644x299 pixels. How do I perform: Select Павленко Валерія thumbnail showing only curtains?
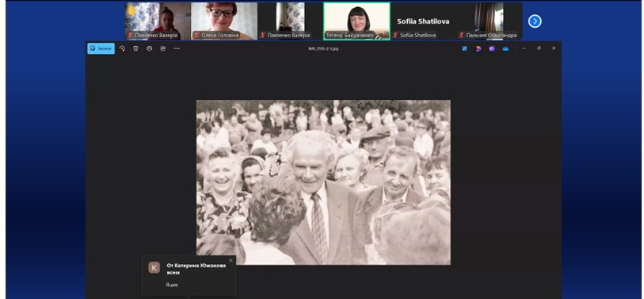coord(291,21)
